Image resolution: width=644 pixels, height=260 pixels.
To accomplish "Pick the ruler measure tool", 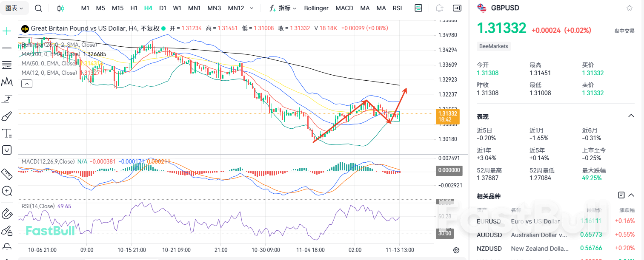I will (7, 174).
